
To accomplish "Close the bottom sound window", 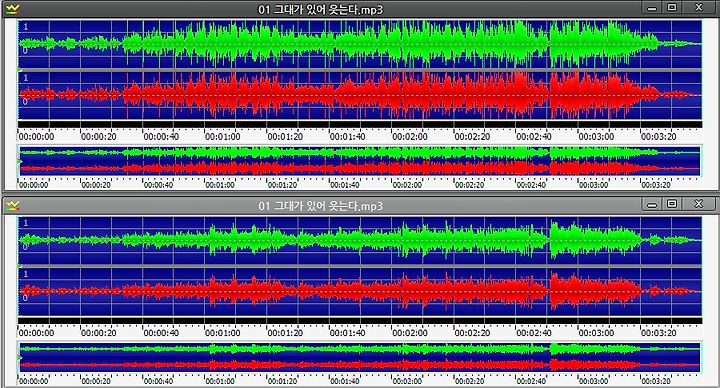I will coord(698,204).
